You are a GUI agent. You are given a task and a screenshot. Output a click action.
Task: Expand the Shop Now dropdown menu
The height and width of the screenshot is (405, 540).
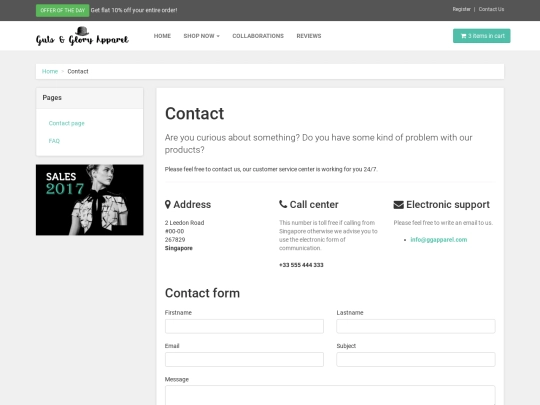pyautogui.click(x=201, y=36)
